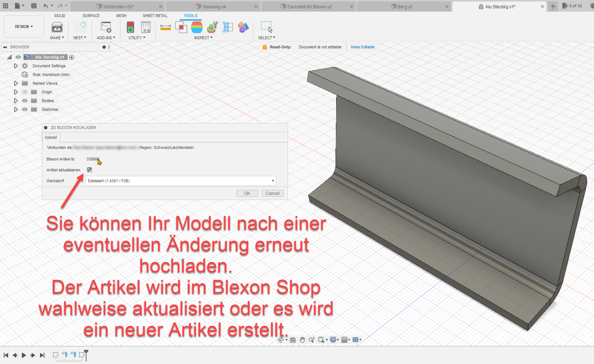Switch to the SHEET METAL ribbon tab

(155, 15)
